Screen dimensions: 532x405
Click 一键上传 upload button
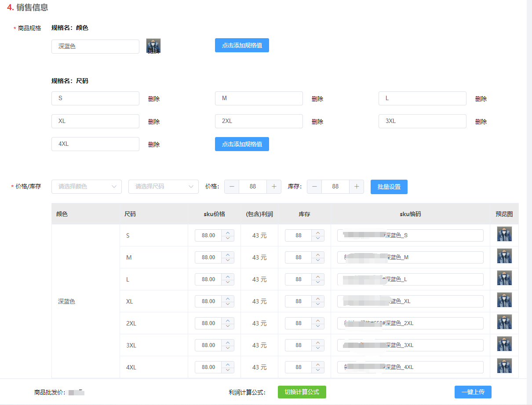473,392
